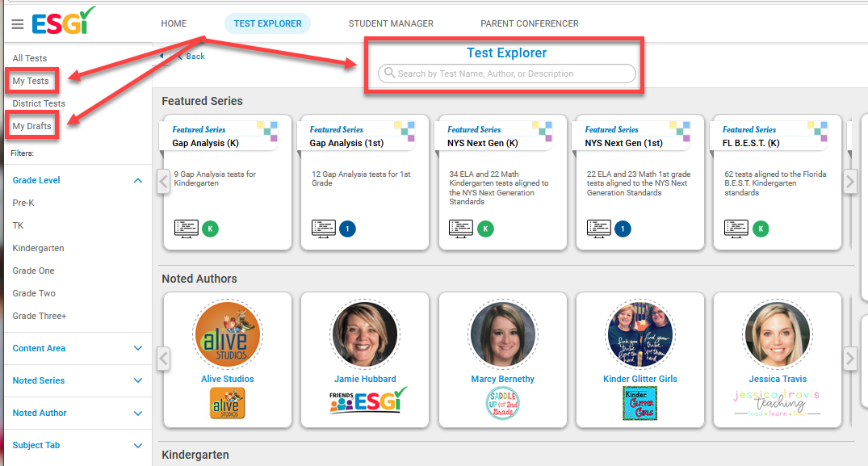Open the NYS Next Gen (1st) series title
This screenshot has height=466, width=868.
pyautogui.click(x=624, y=143)
